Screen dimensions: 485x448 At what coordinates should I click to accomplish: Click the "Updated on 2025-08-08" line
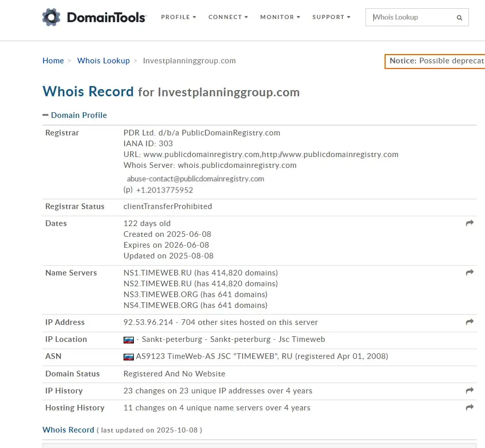pos(168,256)
